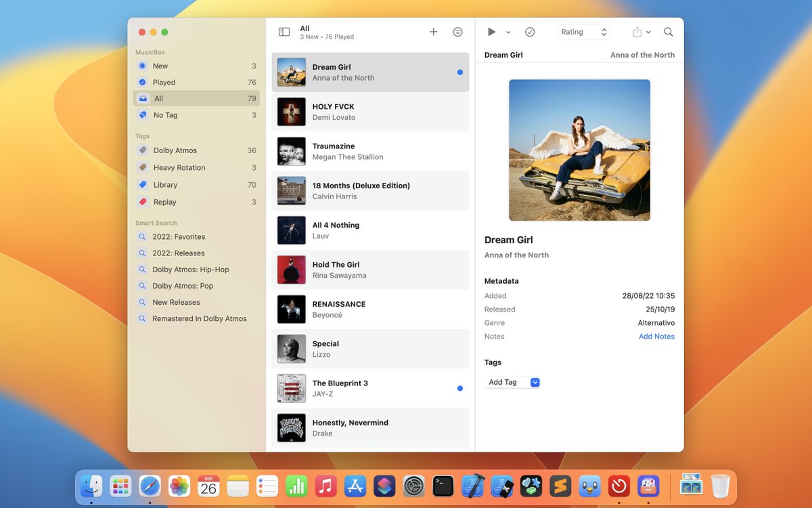Viewport: 812px width, 508px height.
Task: Open smart search 2022: Favorites
Action: click(x=196, y=236)
